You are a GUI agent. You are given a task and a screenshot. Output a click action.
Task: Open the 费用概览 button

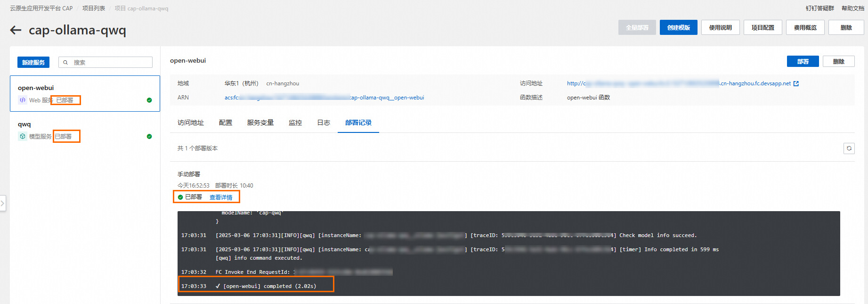pos(805,28)
